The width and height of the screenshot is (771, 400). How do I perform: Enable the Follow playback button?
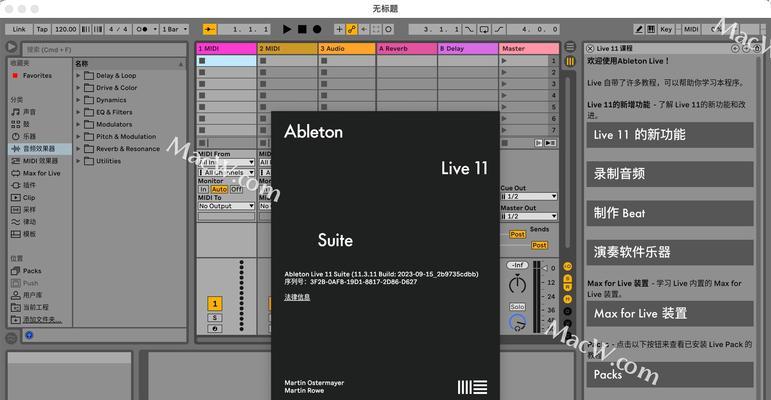[210, 30]
